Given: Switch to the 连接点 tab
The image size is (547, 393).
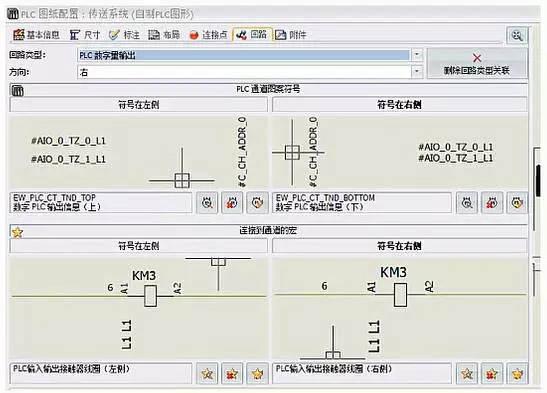Looking at the screenshot, I should [x=208, y=35].
